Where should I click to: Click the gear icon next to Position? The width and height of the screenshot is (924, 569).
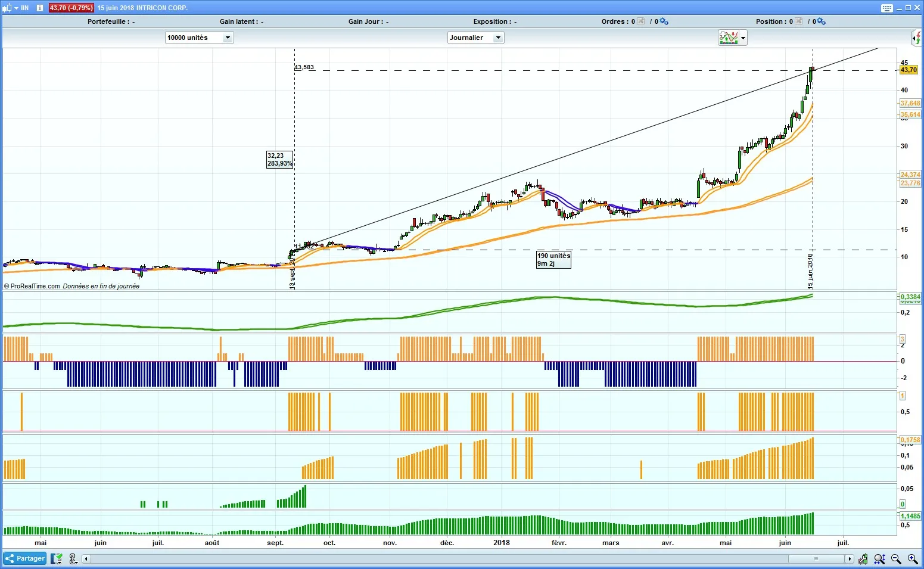[821, 21]
